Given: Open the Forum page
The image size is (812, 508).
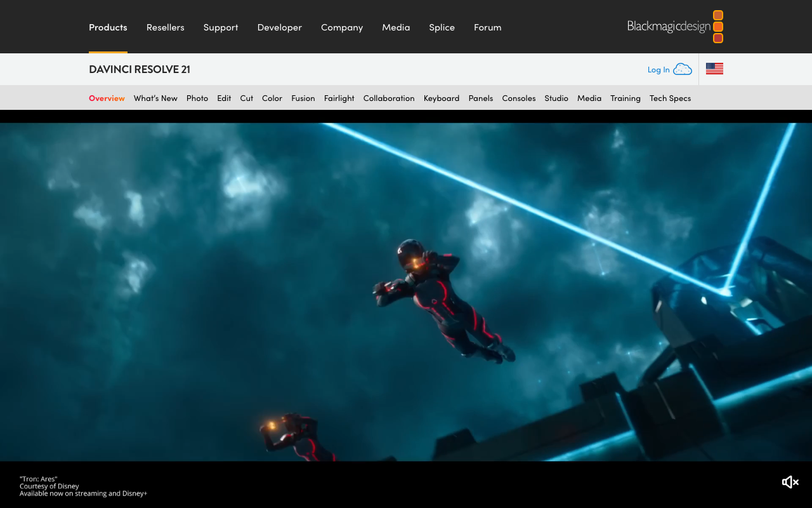Looking at the screenshot, I should tap(488, 27).
